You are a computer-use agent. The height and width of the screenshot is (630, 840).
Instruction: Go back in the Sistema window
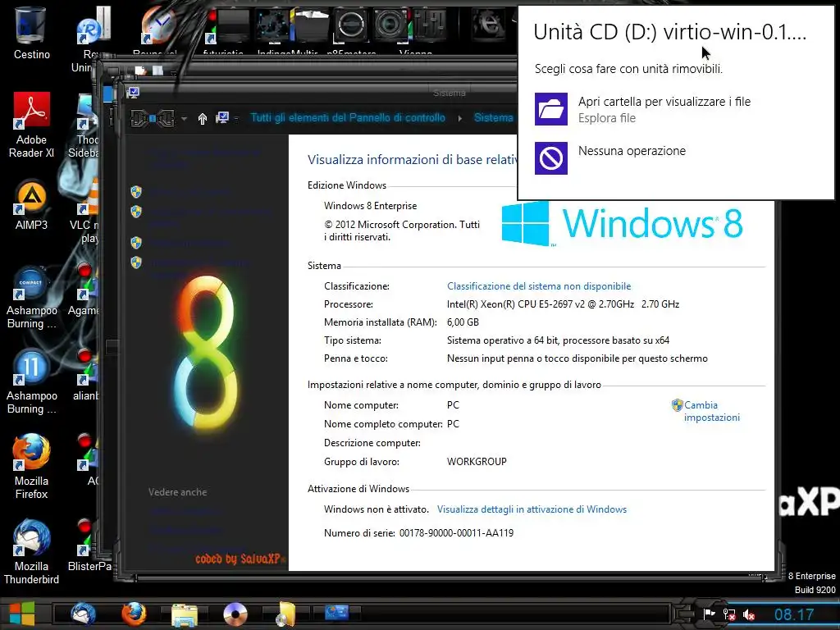(x=139, y=118)
